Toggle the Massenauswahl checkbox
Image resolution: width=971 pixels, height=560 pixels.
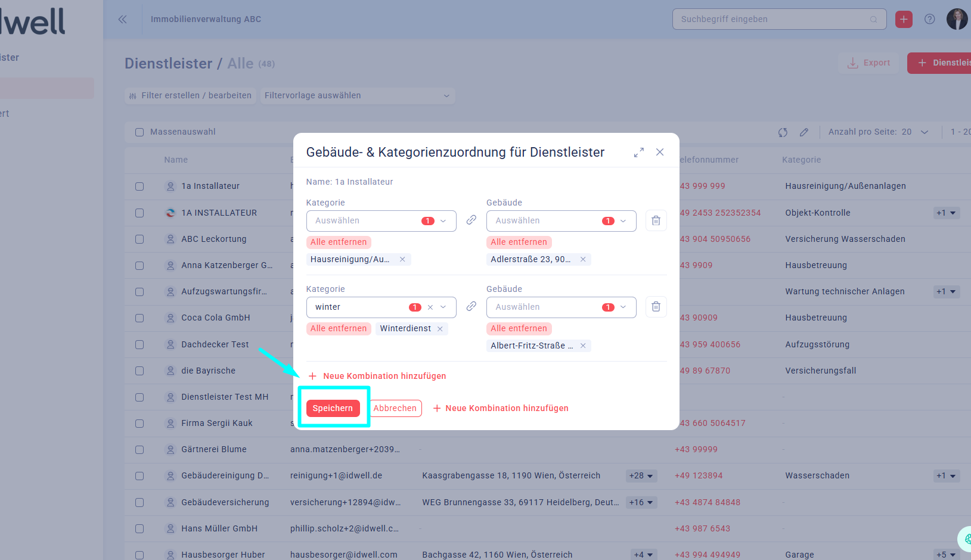[139, 132]
